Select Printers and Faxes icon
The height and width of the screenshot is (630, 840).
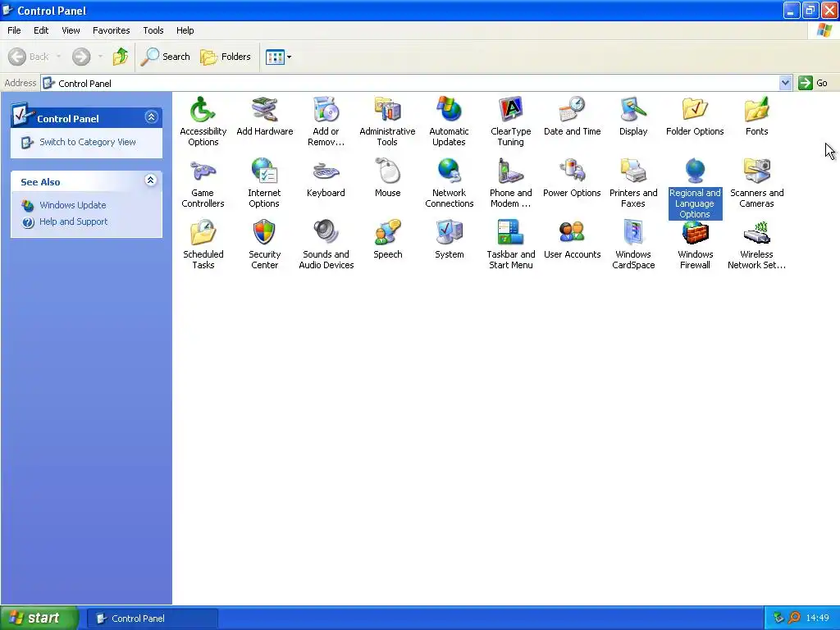[633, 171]
